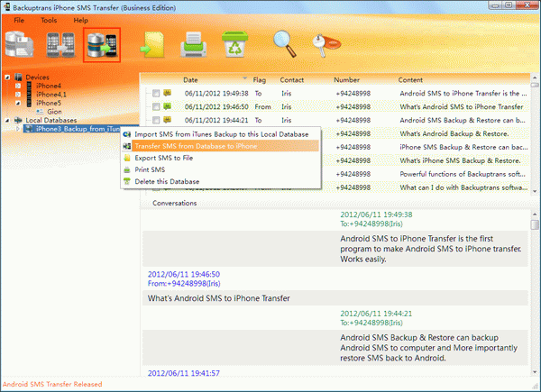Viewport: 541px width, 392px height.
Task: Click the magnifying glass search icon
Action: click(285, 44)
